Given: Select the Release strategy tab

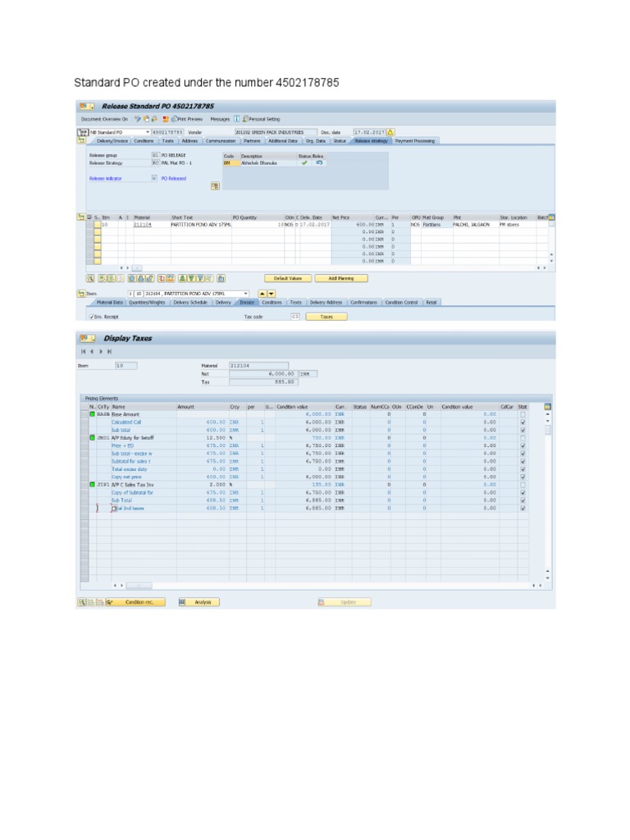Looking at the screenshot, I should (x=371, y=141).
